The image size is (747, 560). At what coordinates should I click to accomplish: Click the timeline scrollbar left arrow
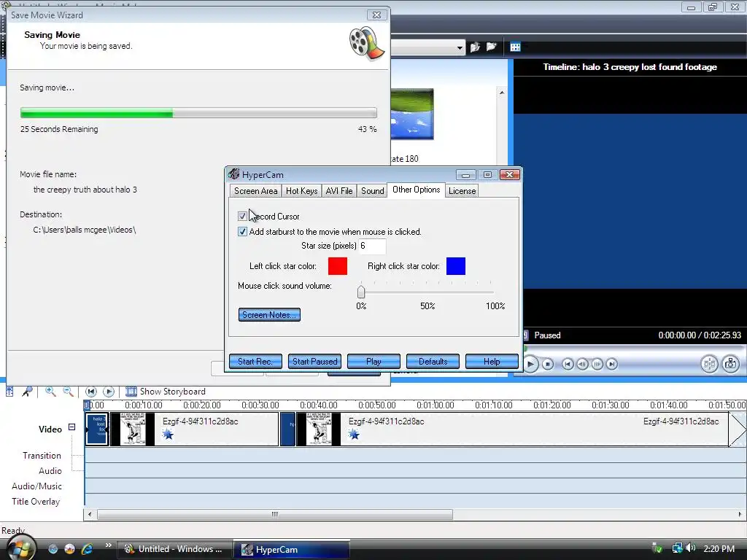[90, 514]
